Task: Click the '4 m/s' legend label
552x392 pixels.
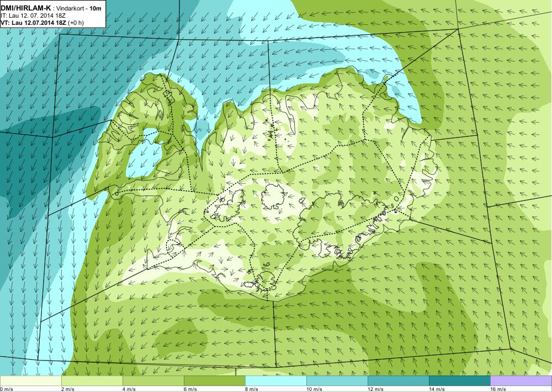Action: coord(129,389)
